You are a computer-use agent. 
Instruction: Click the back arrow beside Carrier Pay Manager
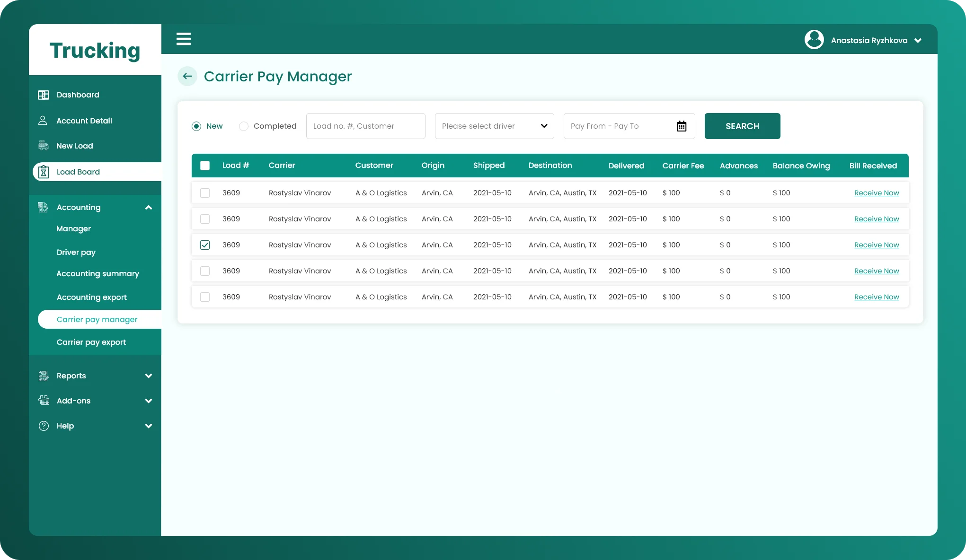click(x=187, y=76)
